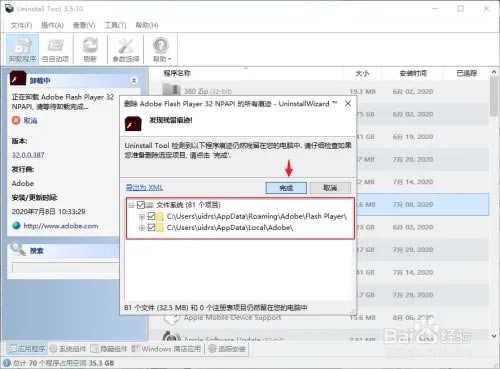Click the program list scrollbar thumb
This screenshot has height=369, width=500.
494,97
